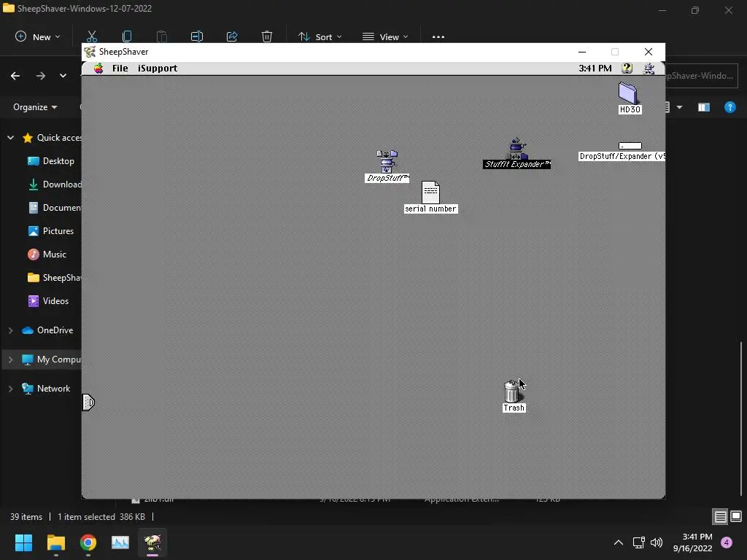Open Google Chrome from the taskbar
Viewport: 747px width, 560px height.
88,542
